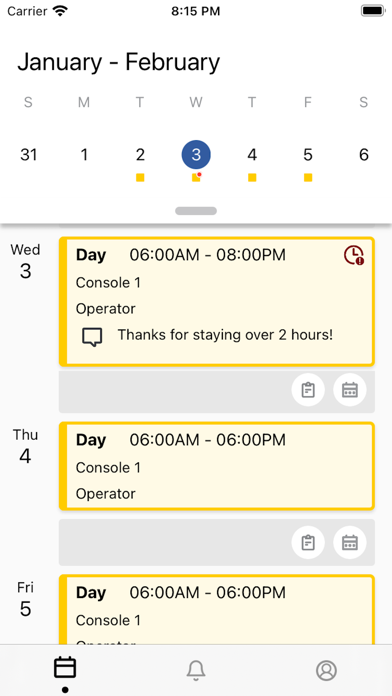Open Friday's Day shift card
392x696 pixels.
click(217, 609)
